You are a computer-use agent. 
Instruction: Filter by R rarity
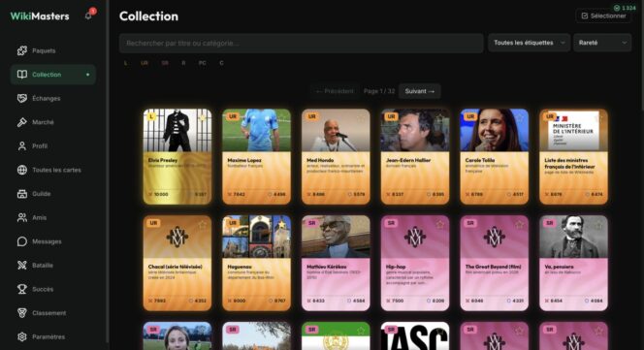click(183, 63)
